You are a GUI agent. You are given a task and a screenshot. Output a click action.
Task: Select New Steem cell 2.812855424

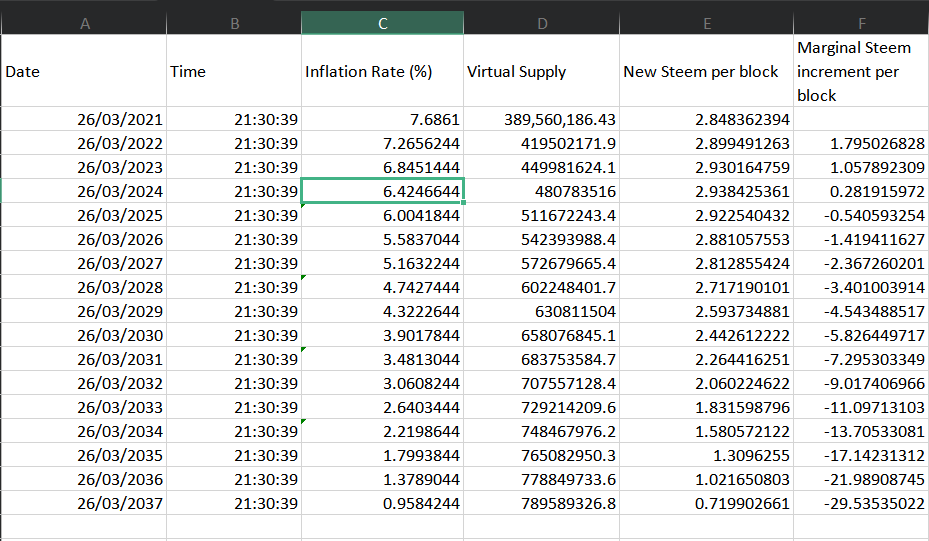[x=706, y=263]
